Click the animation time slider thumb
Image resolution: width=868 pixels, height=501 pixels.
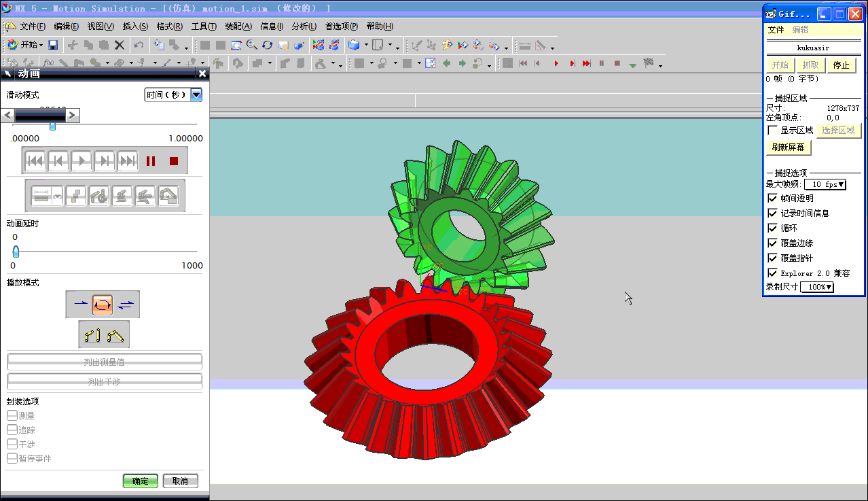pos(52,126)
